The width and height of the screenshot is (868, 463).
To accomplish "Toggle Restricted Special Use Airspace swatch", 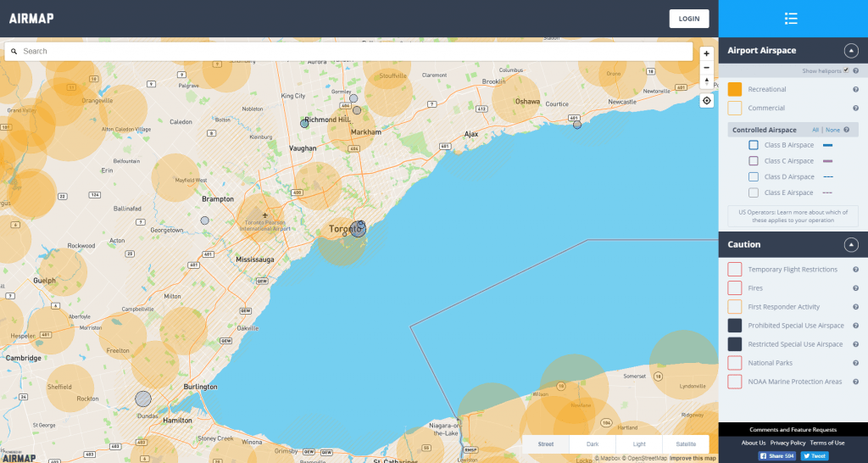I will click(735, 344).
